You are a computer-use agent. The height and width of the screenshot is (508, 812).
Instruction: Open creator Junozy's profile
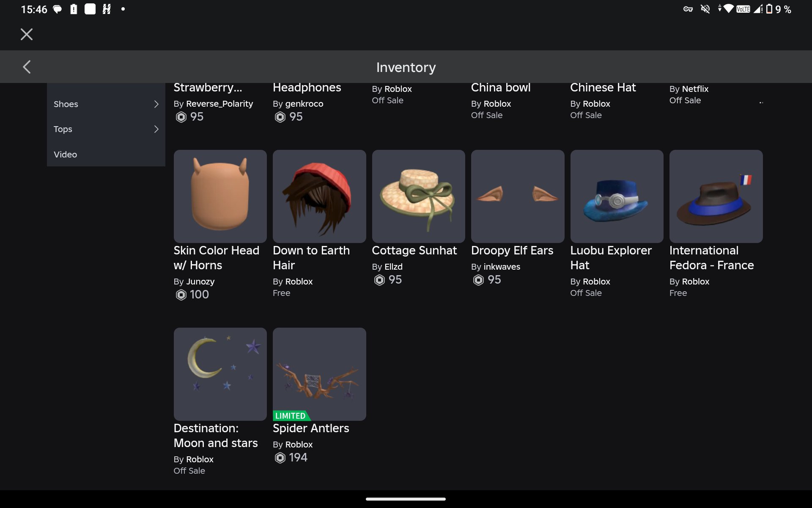coord(200,282)
